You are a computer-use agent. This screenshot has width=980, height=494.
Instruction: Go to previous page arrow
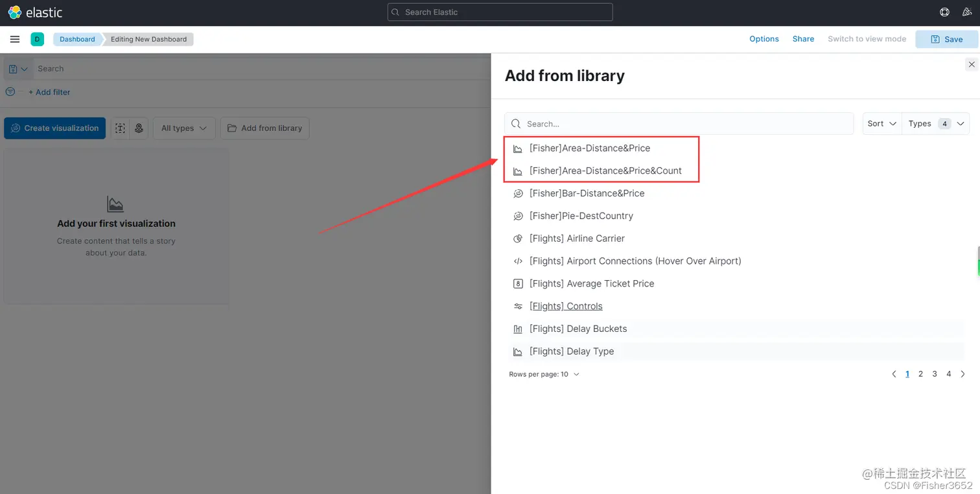tap(894, 374)
